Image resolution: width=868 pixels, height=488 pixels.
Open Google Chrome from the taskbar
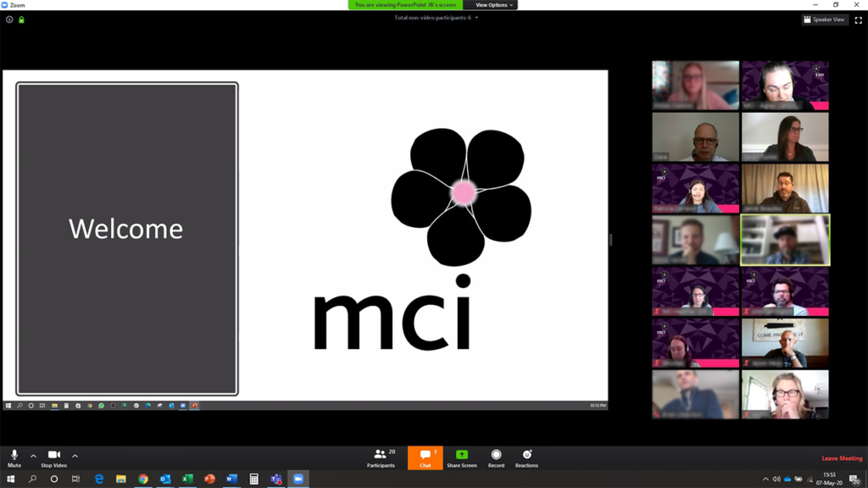pos(142,479)
